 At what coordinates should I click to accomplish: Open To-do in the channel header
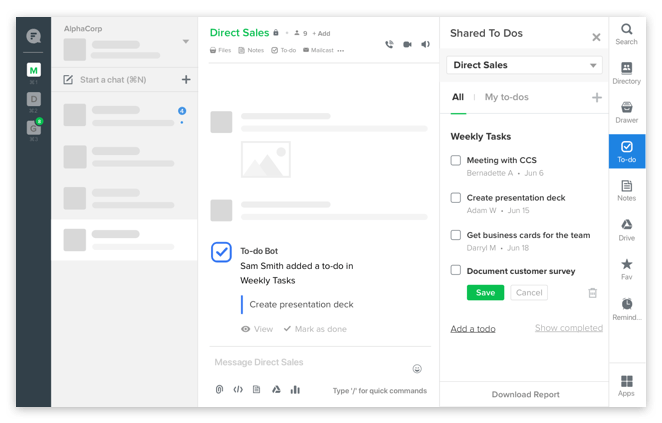(283, 50)
